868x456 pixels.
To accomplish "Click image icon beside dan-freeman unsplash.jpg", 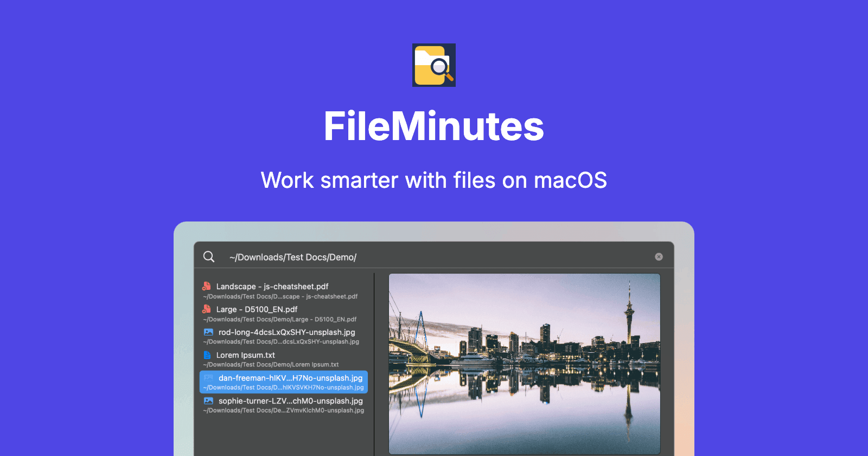I will point(208,378).
